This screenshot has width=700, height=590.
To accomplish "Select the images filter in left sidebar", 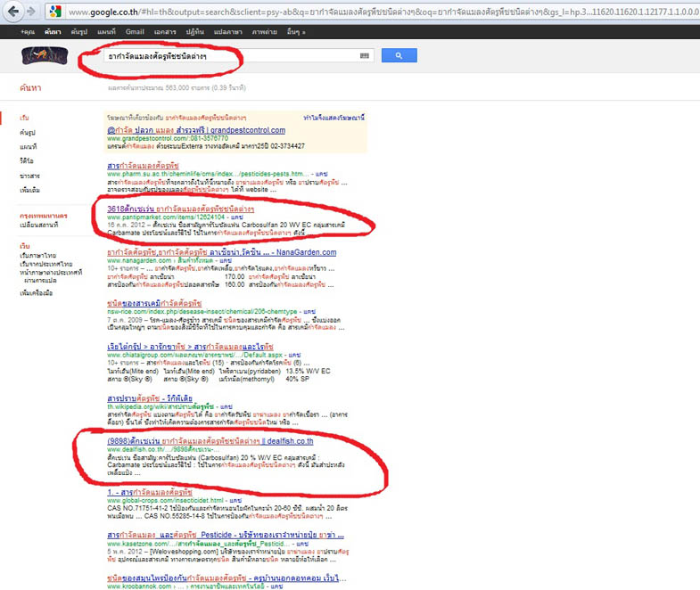I will pos(28,132).
